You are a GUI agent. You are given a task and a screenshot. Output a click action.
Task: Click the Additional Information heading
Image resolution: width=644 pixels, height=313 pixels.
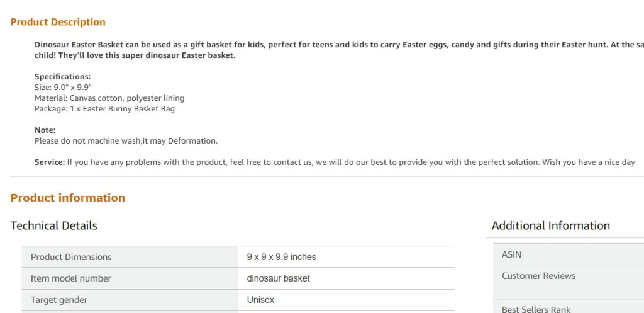550,225
